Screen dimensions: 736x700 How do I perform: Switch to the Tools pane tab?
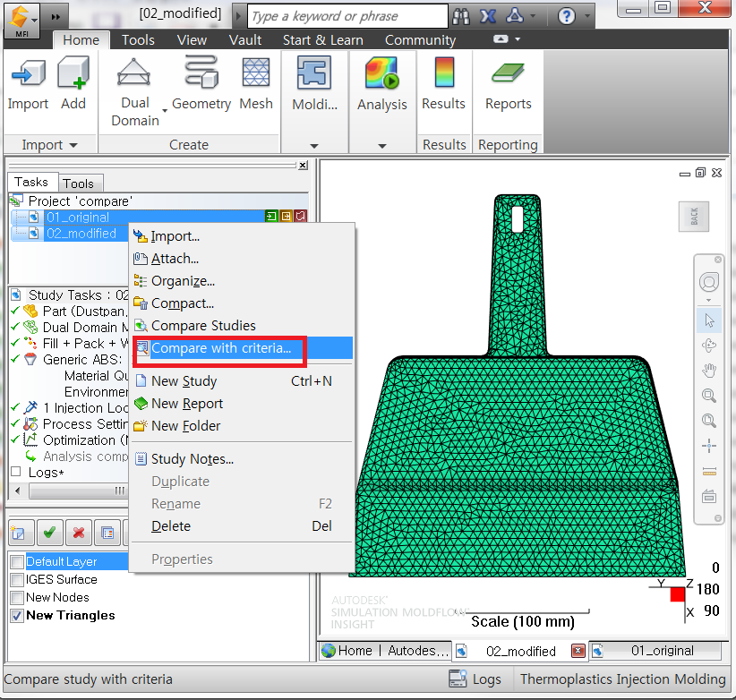point(79,184)
